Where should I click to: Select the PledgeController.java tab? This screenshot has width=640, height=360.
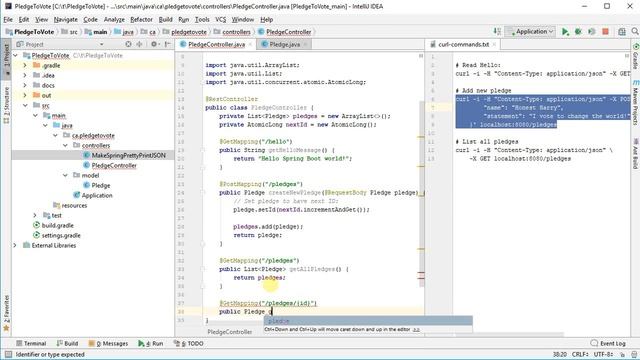(216, 44)
